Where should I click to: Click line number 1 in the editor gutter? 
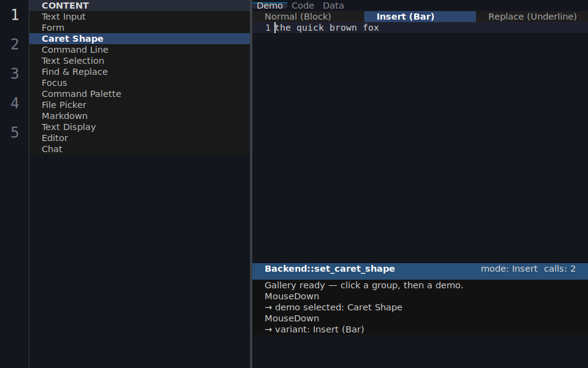pos(268,28)
